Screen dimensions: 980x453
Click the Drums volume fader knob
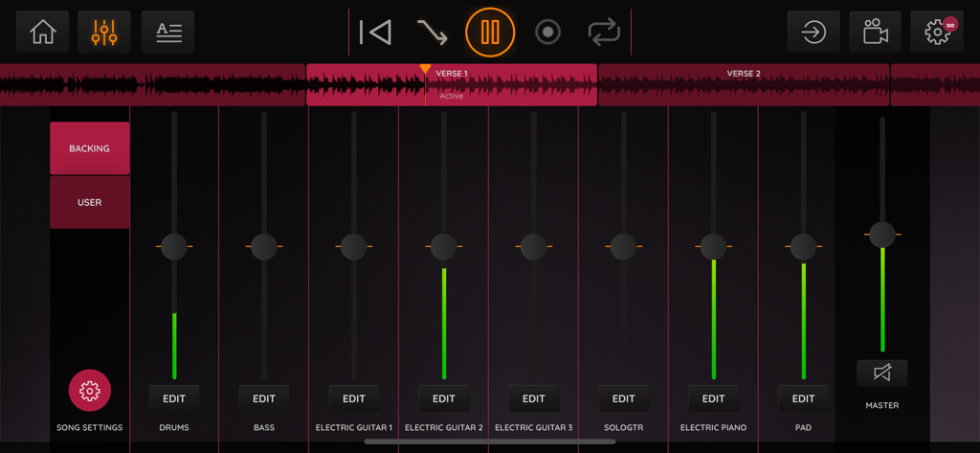(x=174, y=246)
